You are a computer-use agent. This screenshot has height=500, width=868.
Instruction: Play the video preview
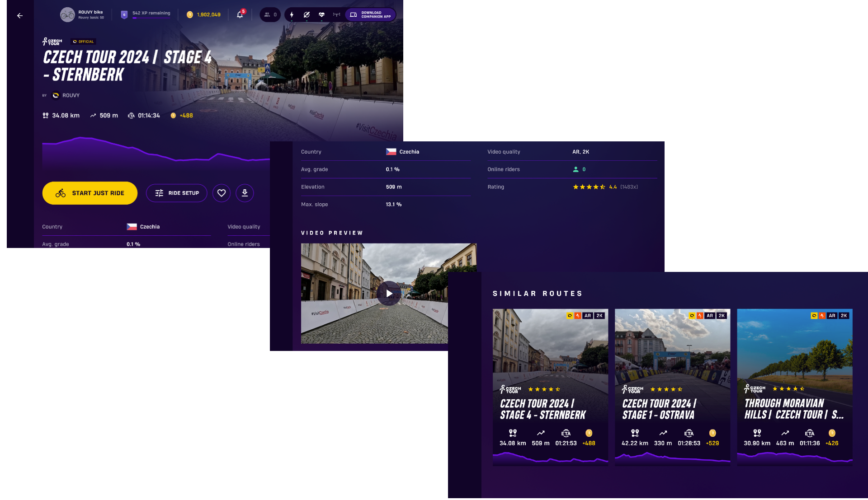pyautogui.click(x=389, y=294)
